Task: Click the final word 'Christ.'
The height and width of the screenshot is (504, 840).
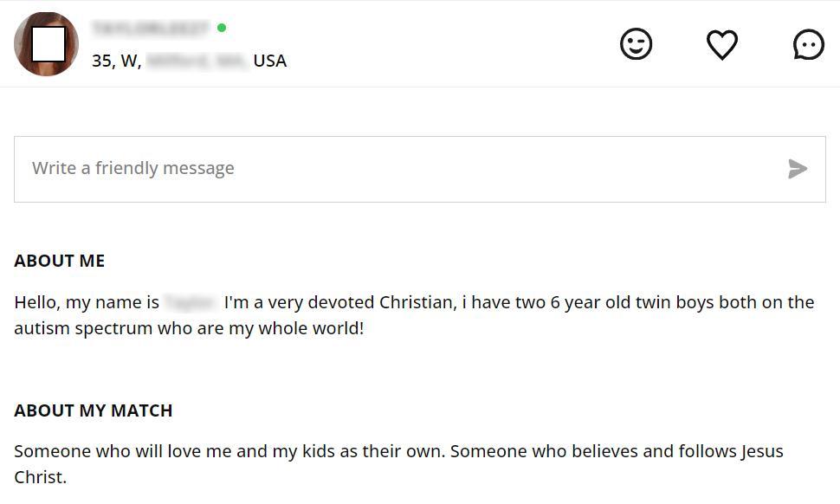Action: 40,477
